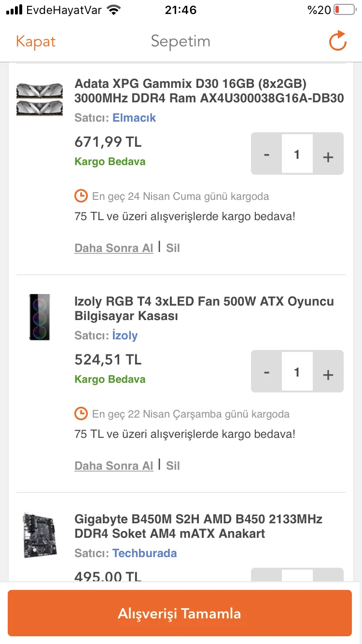Open the Adata XPG Gammix RAM thumbnail
Screen dimensions: 362x644
pyautogui.click(x=40, y=99)
